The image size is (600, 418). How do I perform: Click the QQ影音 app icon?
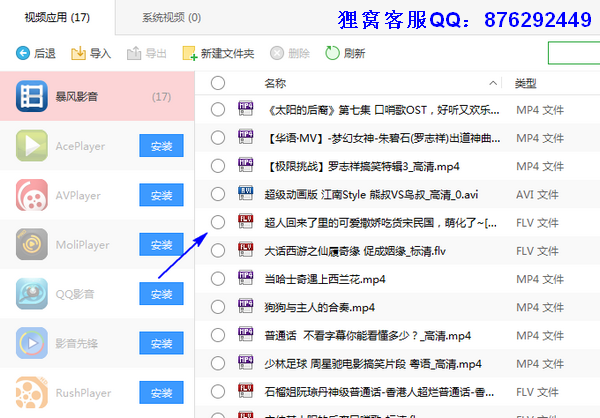coord(32,294)
